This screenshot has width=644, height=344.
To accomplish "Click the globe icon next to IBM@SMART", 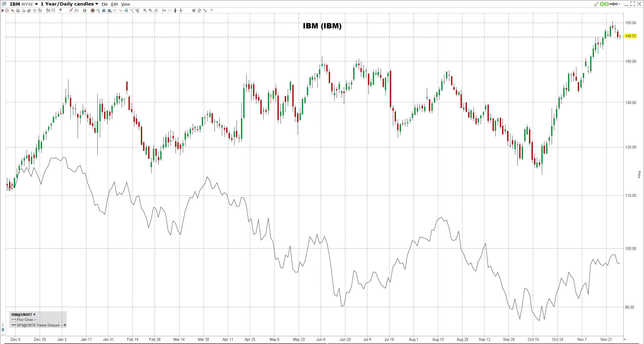I will 34,315.
